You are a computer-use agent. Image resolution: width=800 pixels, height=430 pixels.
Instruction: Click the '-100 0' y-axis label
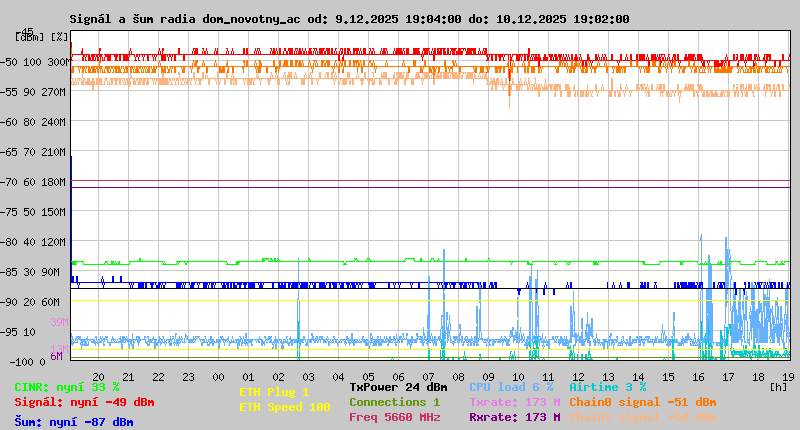tap(28, 362)
